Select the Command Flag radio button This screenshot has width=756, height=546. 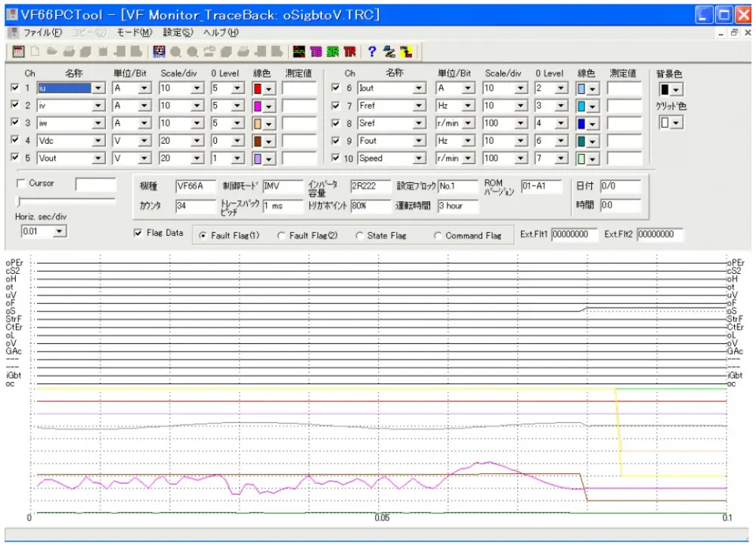(x=438, y=236)
